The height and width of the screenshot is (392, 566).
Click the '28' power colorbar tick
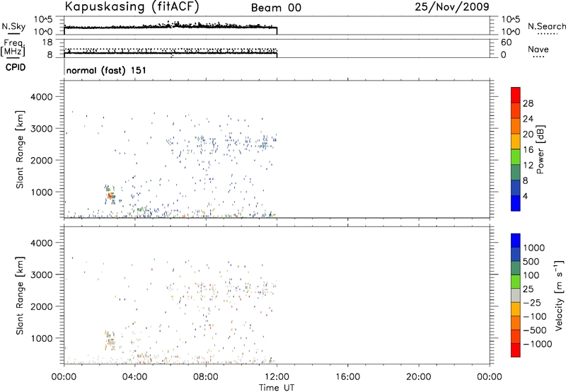coord(528,103)
